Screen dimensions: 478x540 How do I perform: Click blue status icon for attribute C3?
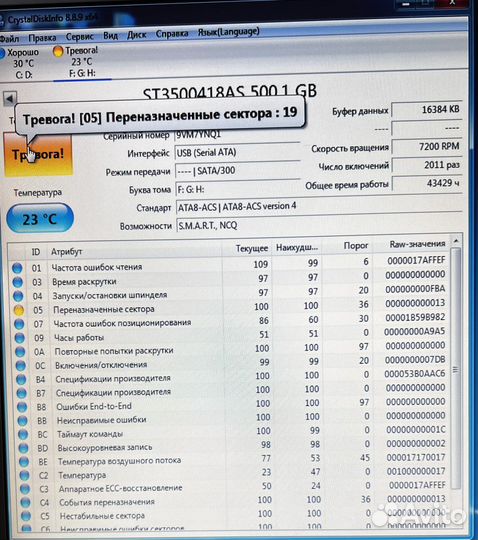[x=25, y=489]
